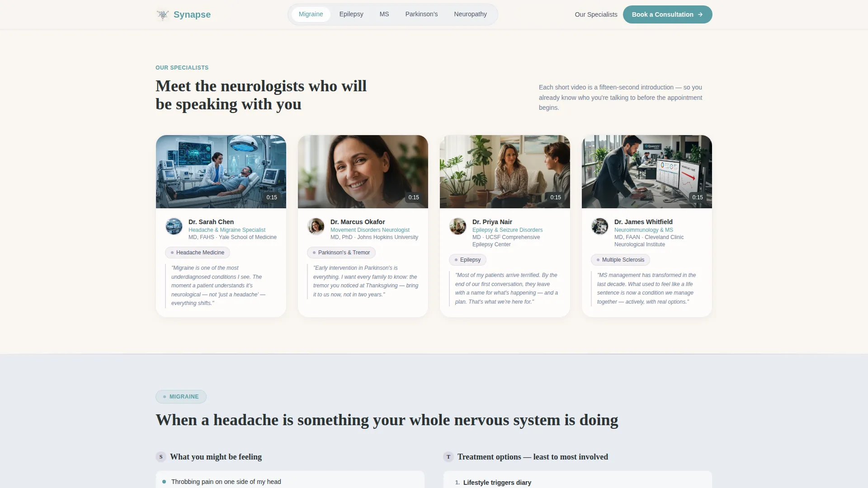Screen dimensions: 868x488
Task: Click MD, PhD · Johns Hopkins University text
Action: click(374, 237)
